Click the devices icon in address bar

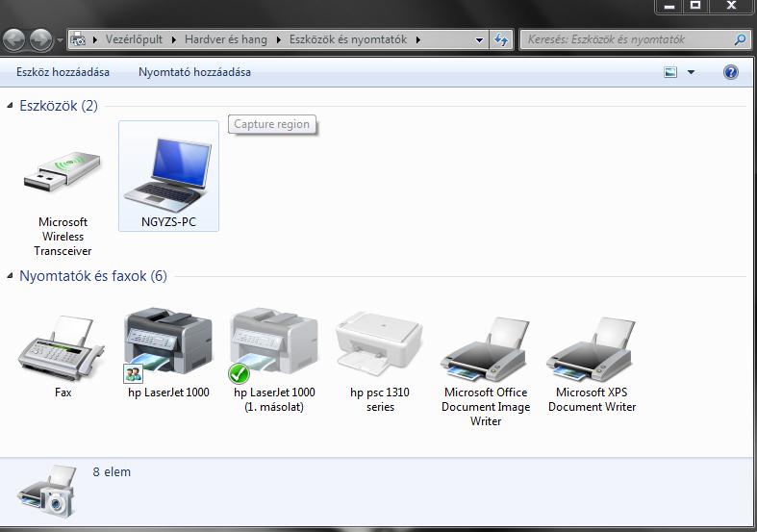pyautogui.click(x=78, y=39)
